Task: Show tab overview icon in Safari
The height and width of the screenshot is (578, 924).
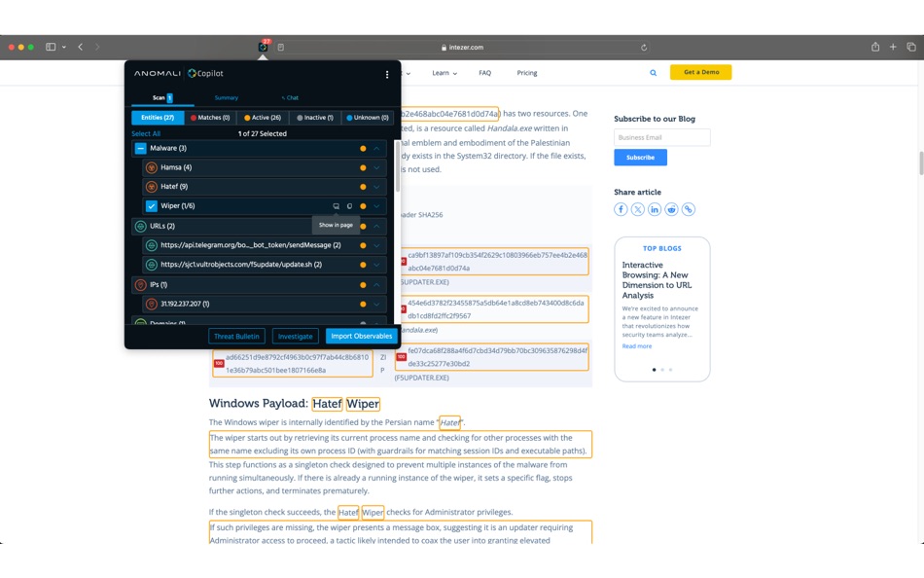Action: pyautogui.click(x=911, y=47)
